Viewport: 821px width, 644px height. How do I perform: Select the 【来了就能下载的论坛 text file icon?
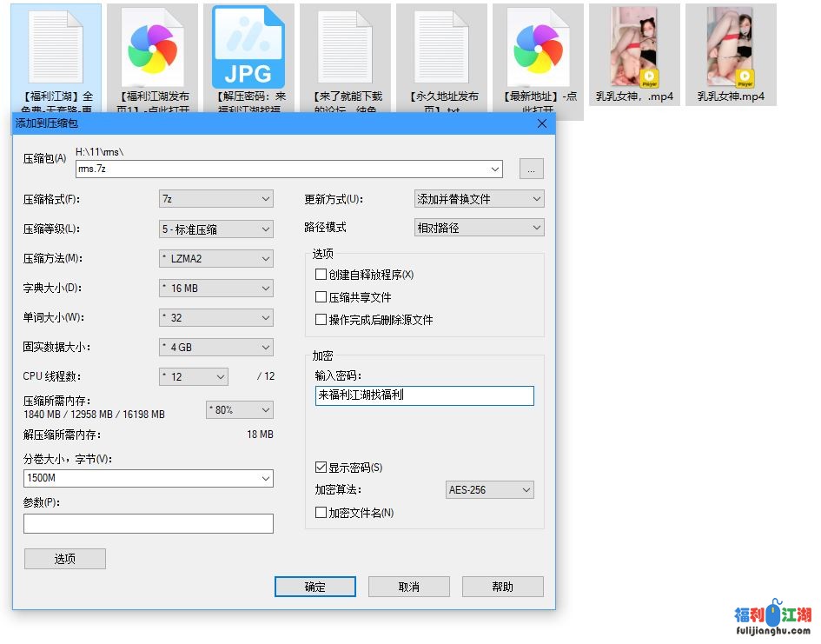click(x=347, y=47)
